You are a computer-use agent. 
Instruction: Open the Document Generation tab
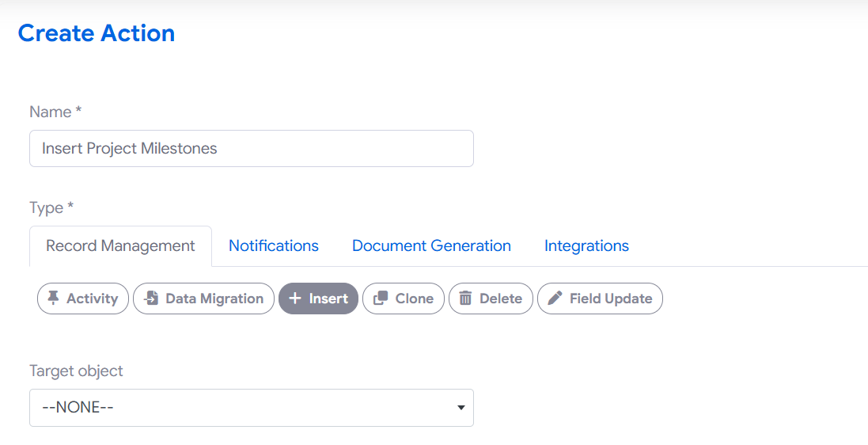click(431, 246)
